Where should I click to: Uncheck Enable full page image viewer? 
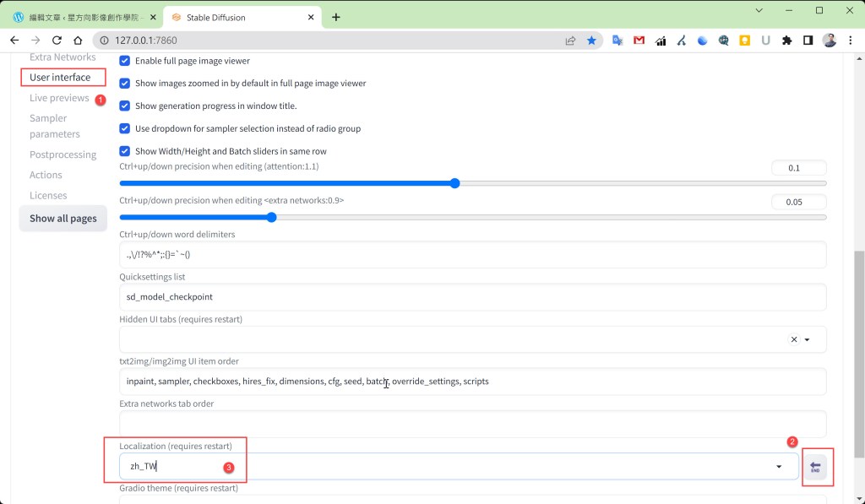[125, 61]
